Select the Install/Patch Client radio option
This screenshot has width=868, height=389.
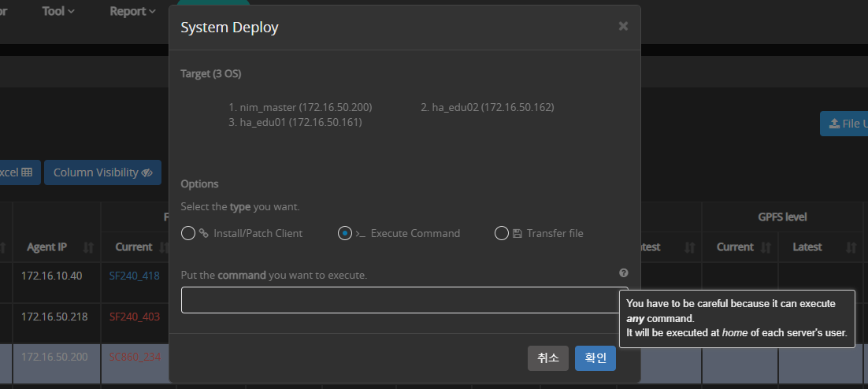pos(188,233)
